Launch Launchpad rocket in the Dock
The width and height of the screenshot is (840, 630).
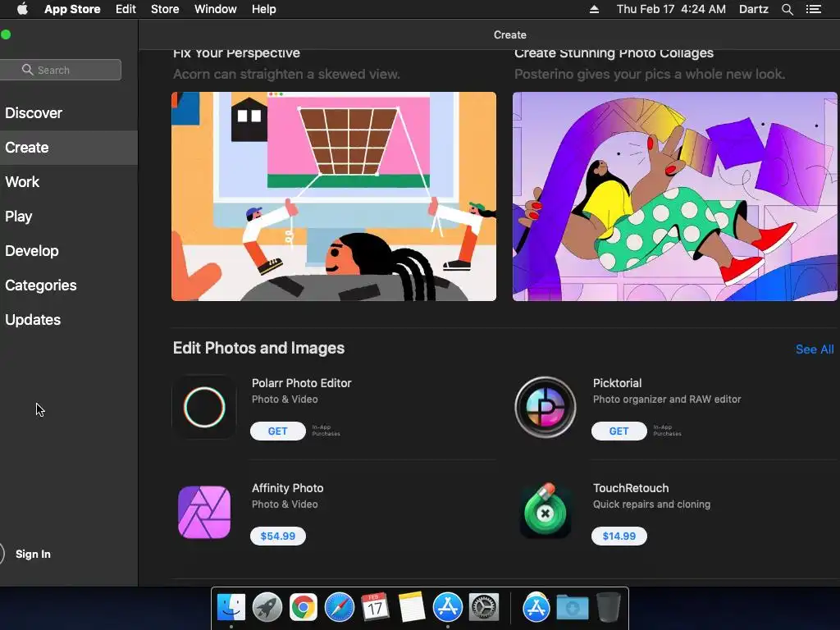click(x=267, y=608)
